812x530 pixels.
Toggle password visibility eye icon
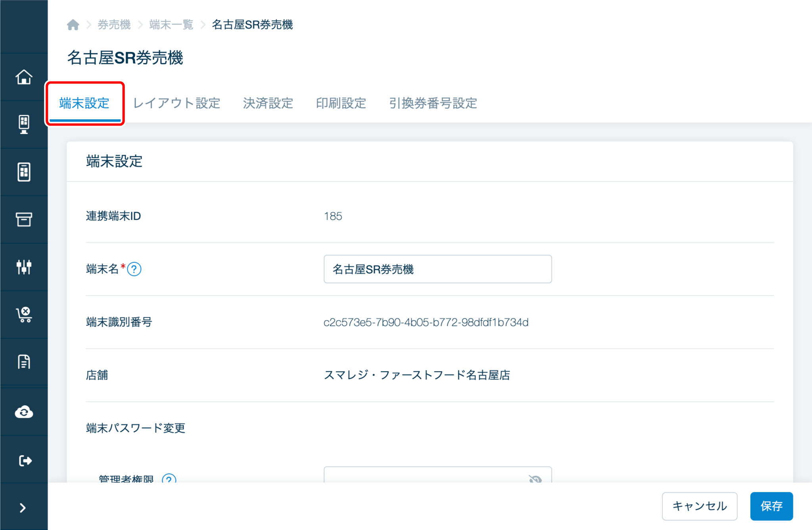(x=535, y=479)
